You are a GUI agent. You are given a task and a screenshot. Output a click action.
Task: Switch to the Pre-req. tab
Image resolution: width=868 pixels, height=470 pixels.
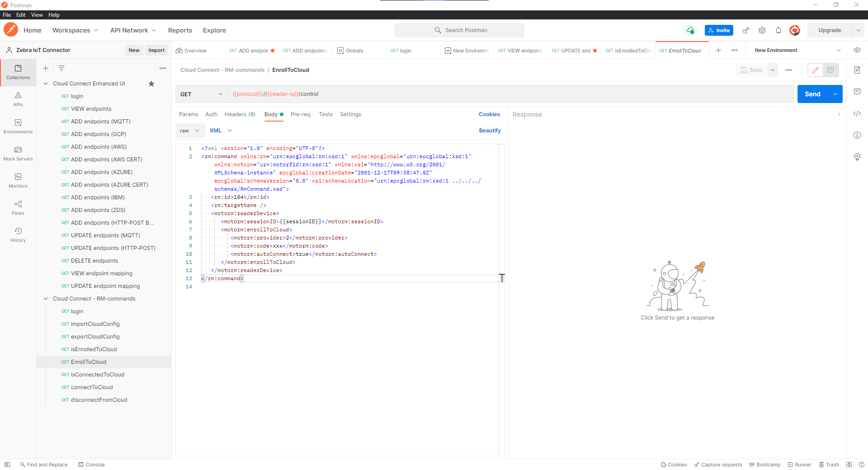pyautogui.click(x=301, y=114)
